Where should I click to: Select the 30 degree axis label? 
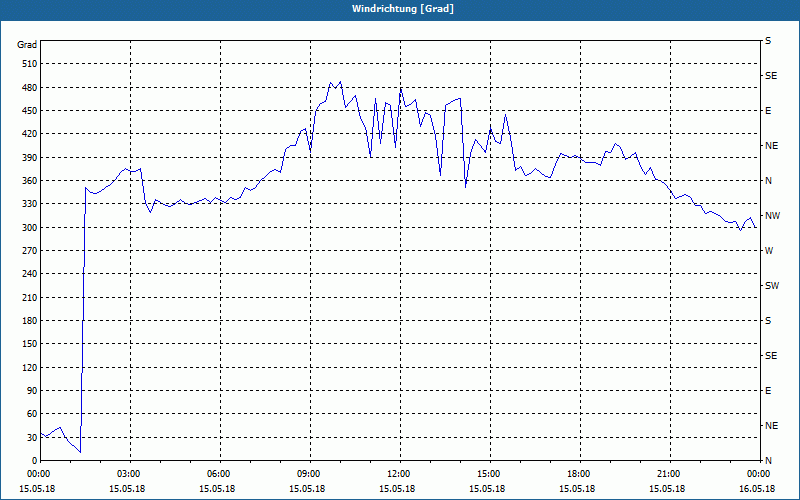click(x=32, y=437)
